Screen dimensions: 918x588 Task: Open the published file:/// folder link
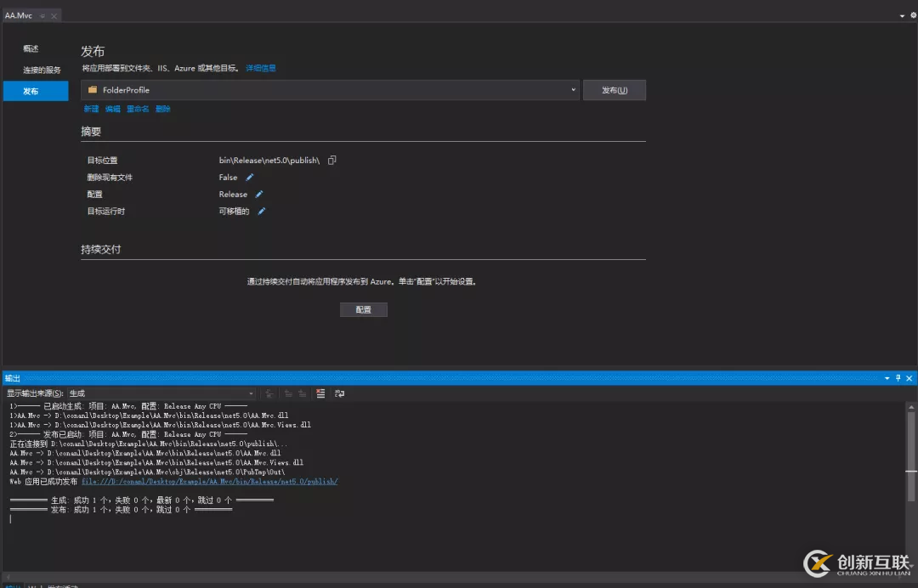(210, 482)
